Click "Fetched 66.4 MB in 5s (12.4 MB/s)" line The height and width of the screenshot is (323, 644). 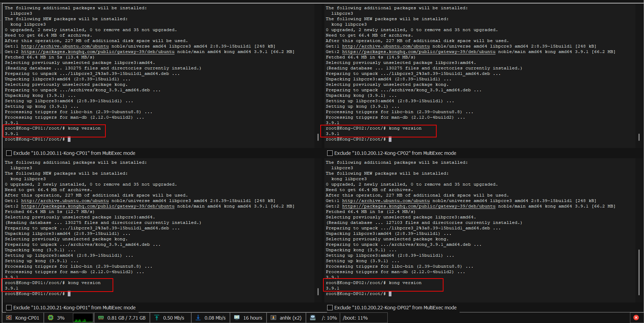pos(371,212)
